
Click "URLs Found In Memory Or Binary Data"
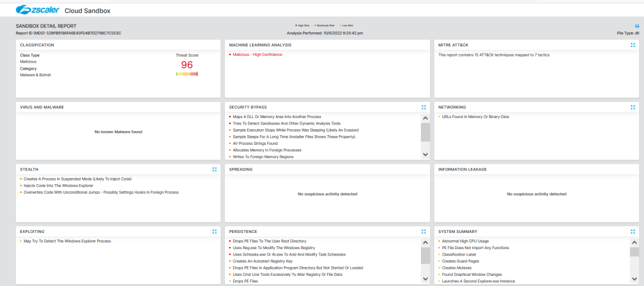[x=475, y=117]
